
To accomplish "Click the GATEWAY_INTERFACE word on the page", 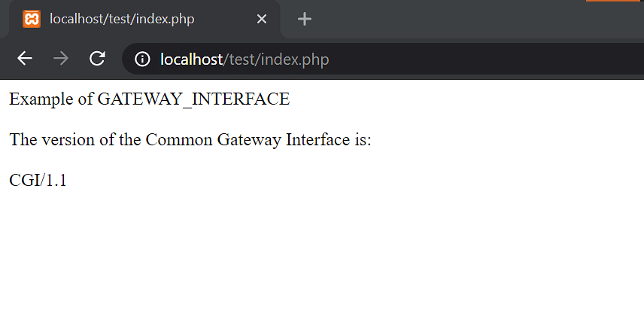I will pos(193,99).
